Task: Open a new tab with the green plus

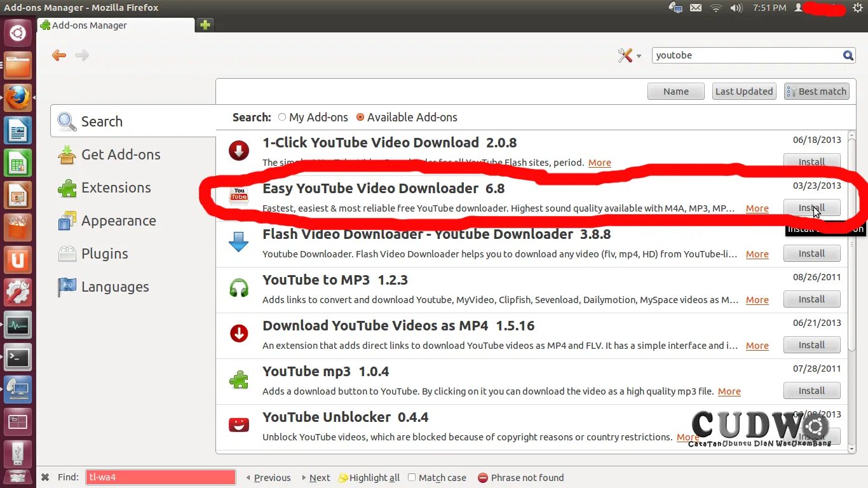Action: pos(205,25)
